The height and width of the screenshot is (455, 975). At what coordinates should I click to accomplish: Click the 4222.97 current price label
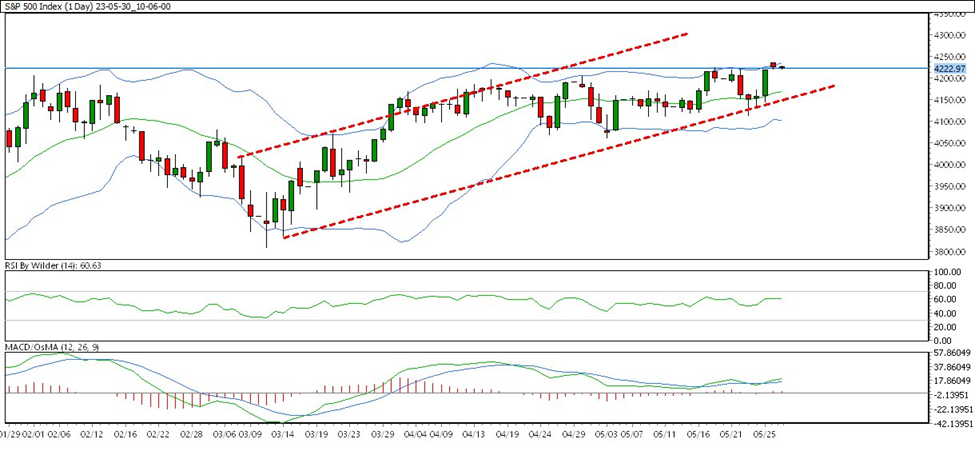951,68
